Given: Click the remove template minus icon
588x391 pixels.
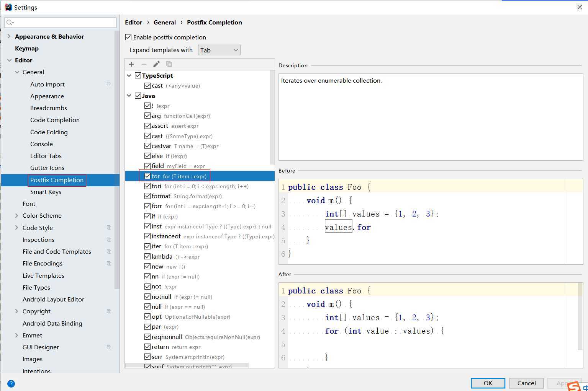Looking at the screenshot, I should pos(144,64).
